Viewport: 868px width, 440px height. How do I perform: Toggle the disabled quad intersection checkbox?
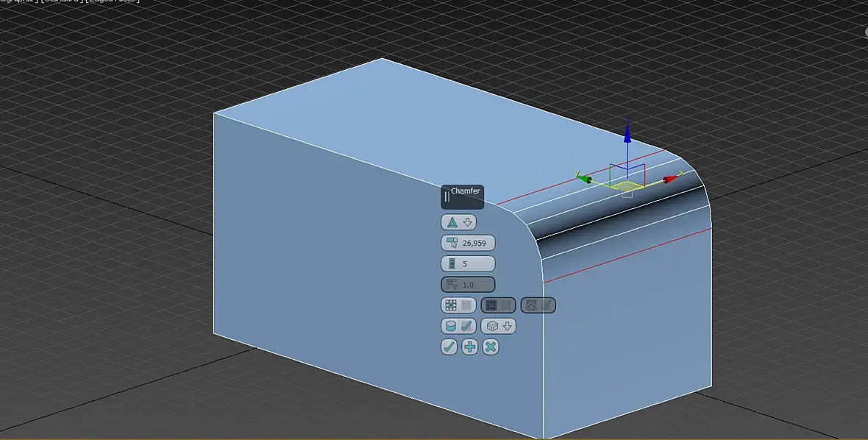(x=547, y=305)
